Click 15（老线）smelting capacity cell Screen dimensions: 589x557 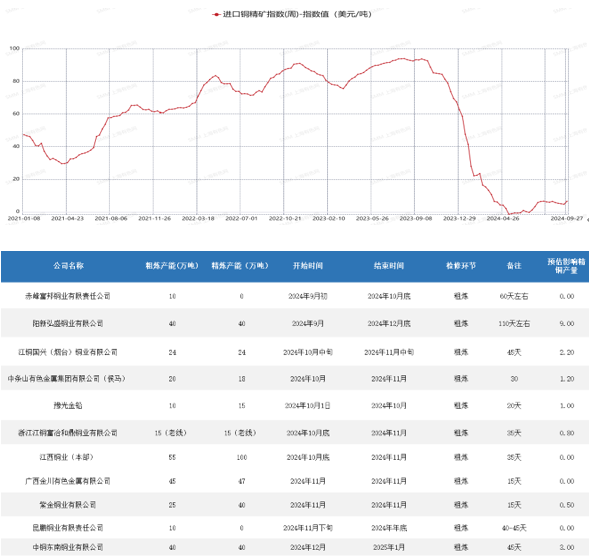click(171, 433)
